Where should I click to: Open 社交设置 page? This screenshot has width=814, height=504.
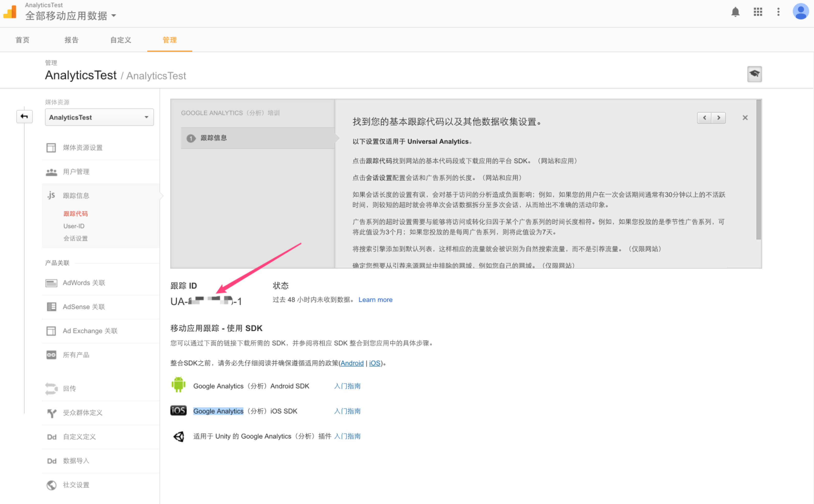click(76, 485)
